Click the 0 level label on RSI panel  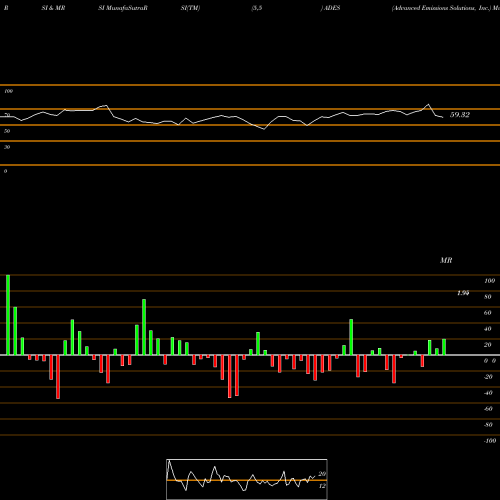click(5, 171)
